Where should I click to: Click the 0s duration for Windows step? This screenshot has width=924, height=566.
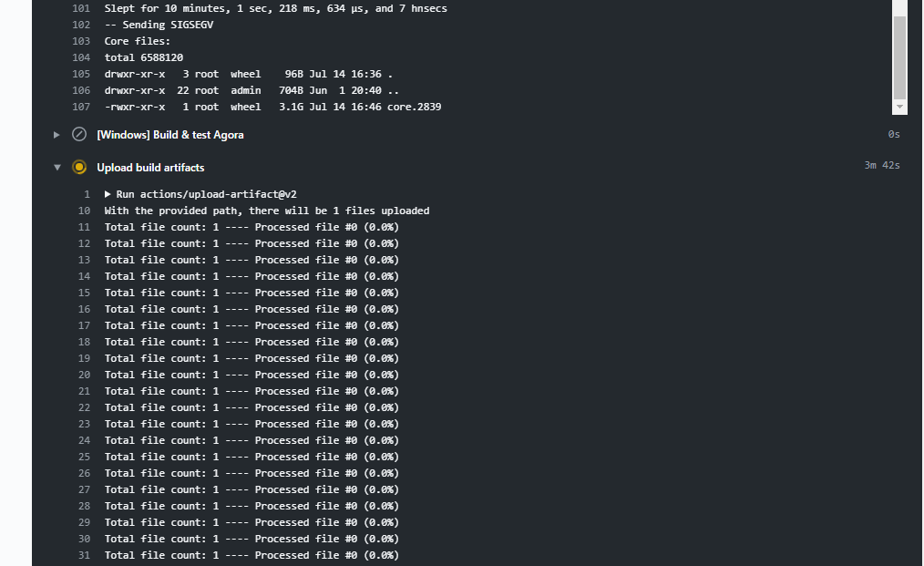pyautogui.click(x=893, y=133)
